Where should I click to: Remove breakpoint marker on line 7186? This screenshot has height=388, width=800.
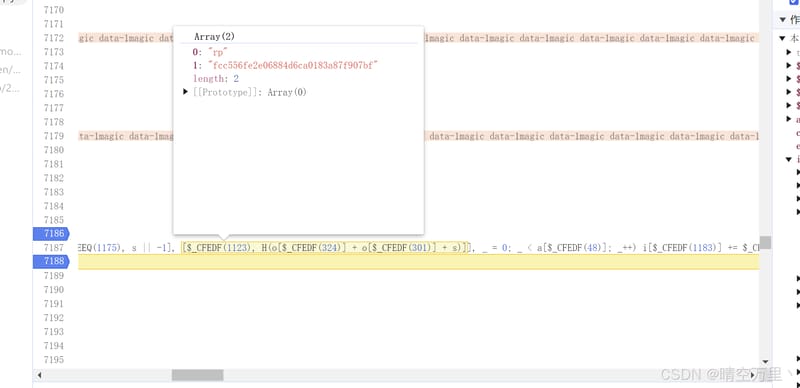coord(51,234)
